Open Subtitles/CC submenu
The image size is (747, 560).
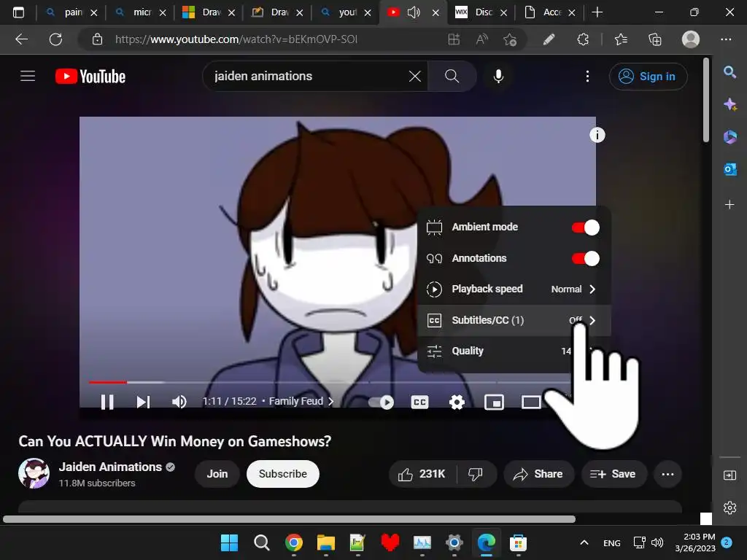[x=514, y=320]
